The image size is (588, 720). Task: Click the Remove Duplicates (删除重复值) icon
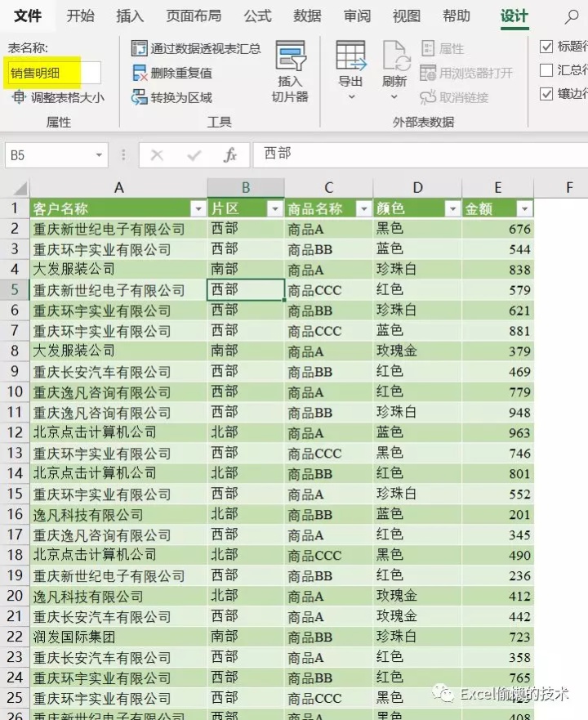pos(139,73)
